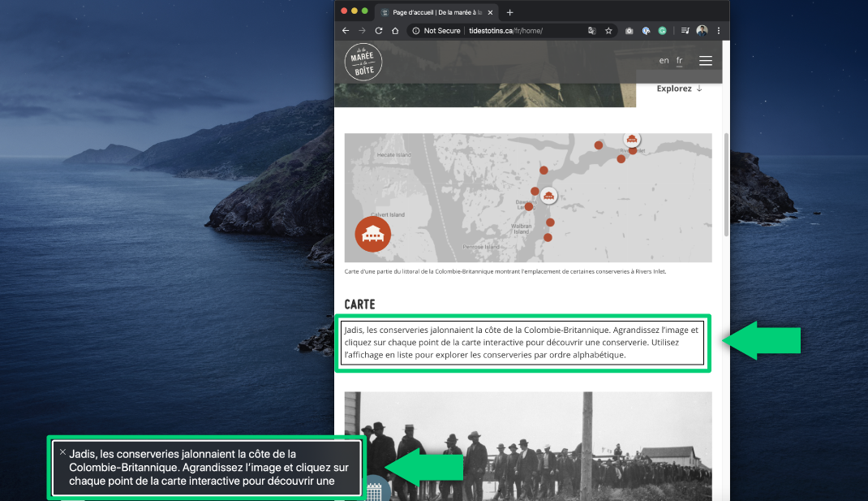
Task: Open the Google Translate icon in address bar
Action: [x=591, y=31]
